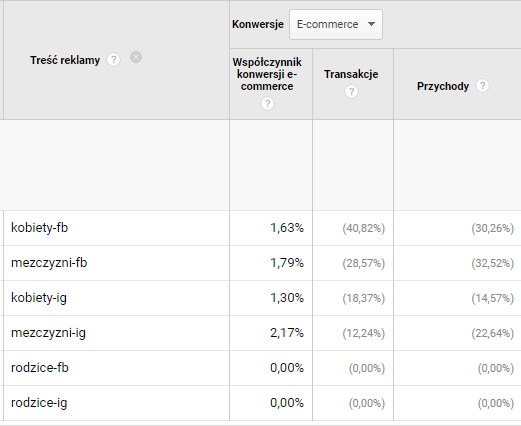The width and height of the screenshot is (521, 426).
Task: Click 2,17% conversion rate cell
Action: [287, 333]
